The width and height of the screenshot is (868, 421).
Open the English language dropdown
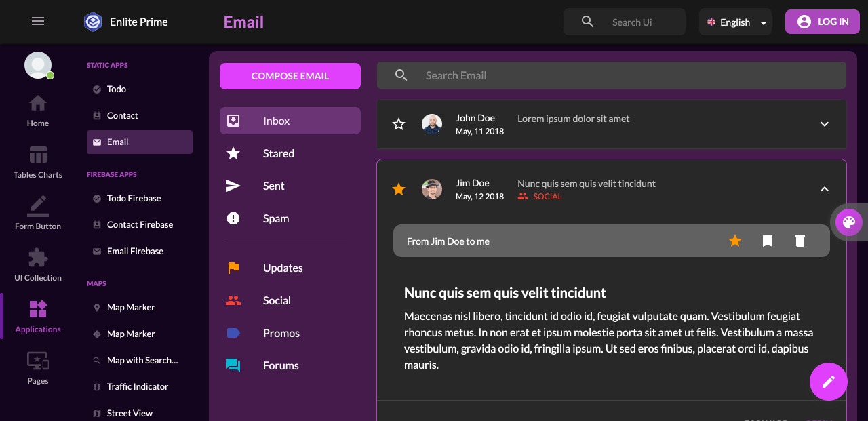736,22
